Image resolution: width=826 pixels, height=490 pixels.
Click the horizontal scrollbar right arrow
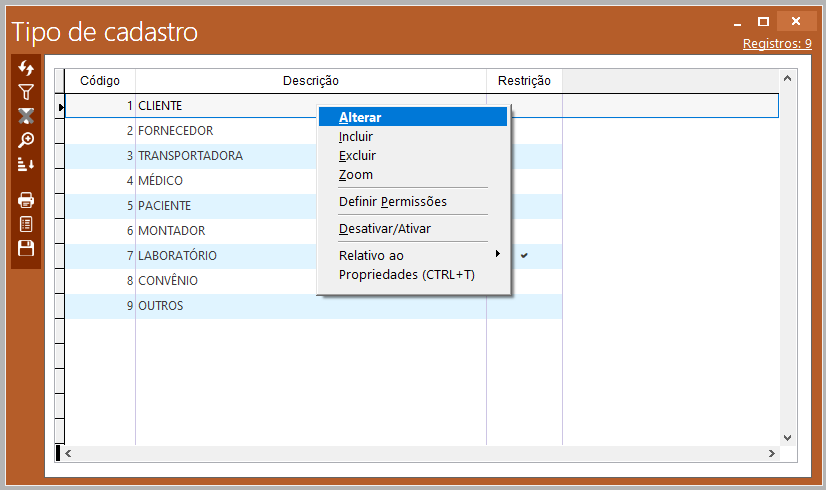[771, 453]
